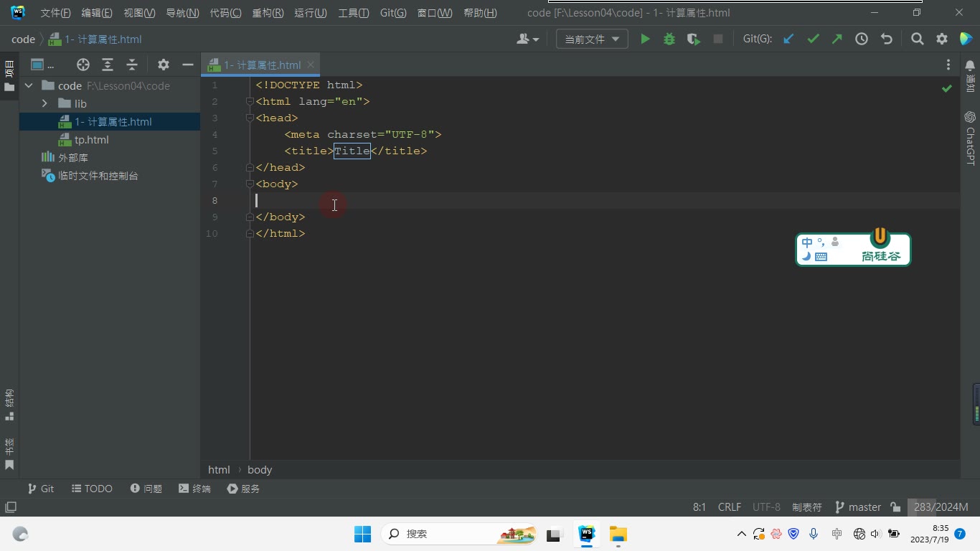
Task: Open the TODO tool window
Action: pyautogui.click(x=92, y=489)
